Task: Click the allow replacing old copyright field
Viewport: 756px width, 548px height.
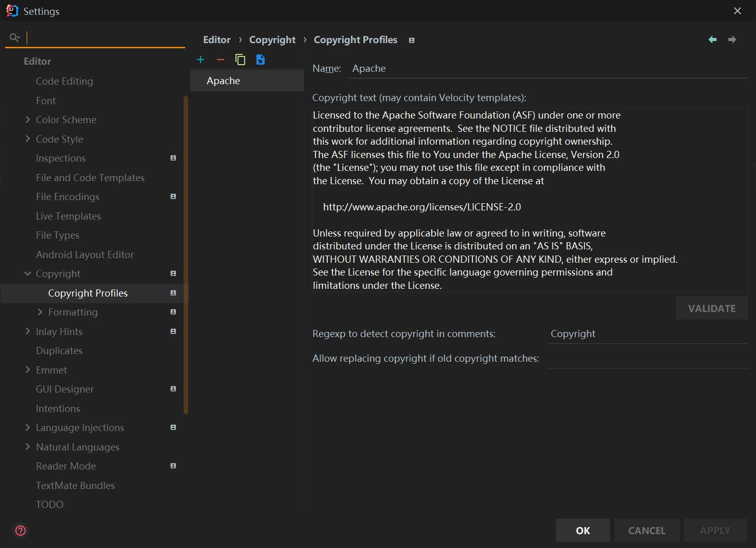Action: pos(647,358)
